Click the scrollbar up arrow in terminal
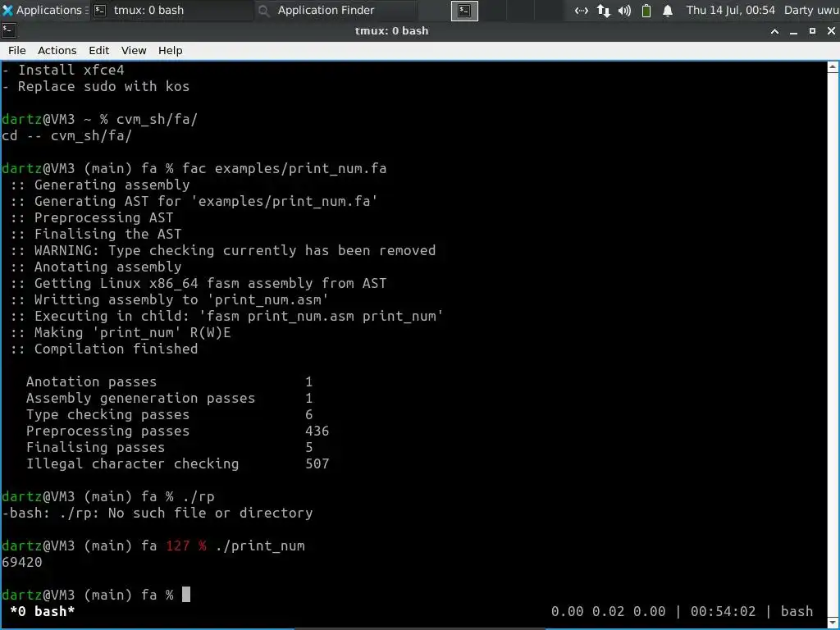Screen dimensions: 840x630 coord(833,67)
